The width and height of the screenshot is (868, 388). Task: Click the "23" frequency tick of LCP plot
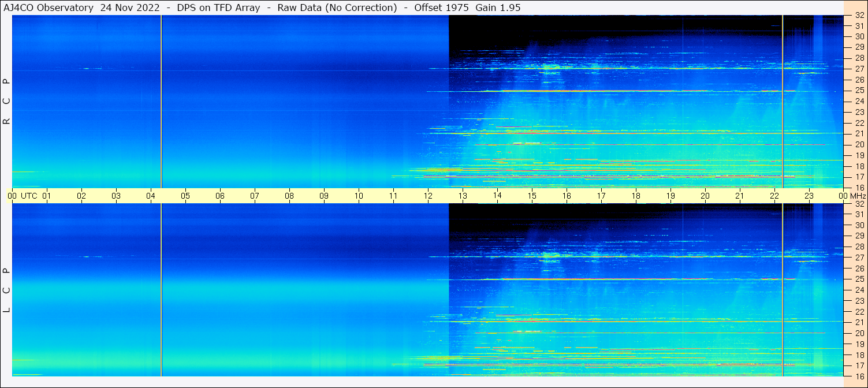coord(859,301)
